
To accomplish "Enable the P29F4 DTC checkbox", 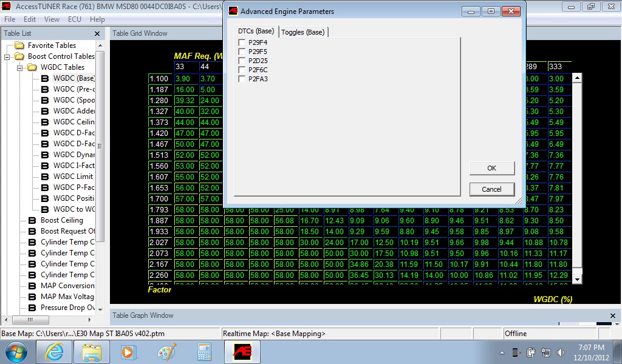I will [242, 42].
